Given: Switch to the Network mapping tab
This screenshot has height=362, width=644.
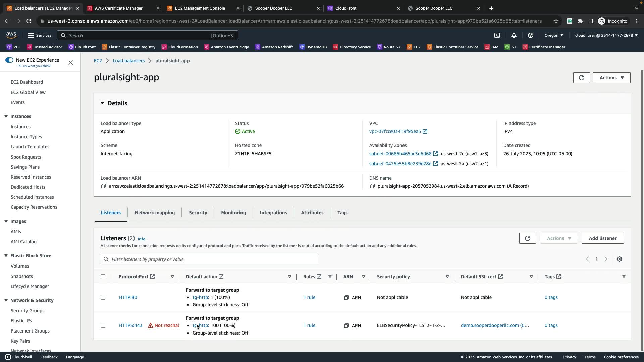Looking at the screenshot, I should pos(155,213).
